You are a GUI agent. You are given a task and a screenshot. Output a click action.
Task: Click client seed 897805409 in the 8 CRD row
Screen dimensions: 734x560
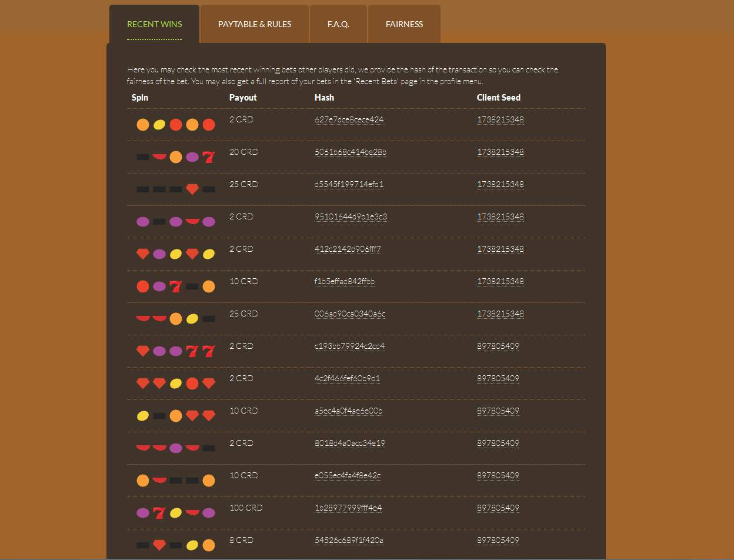point(498,540)
